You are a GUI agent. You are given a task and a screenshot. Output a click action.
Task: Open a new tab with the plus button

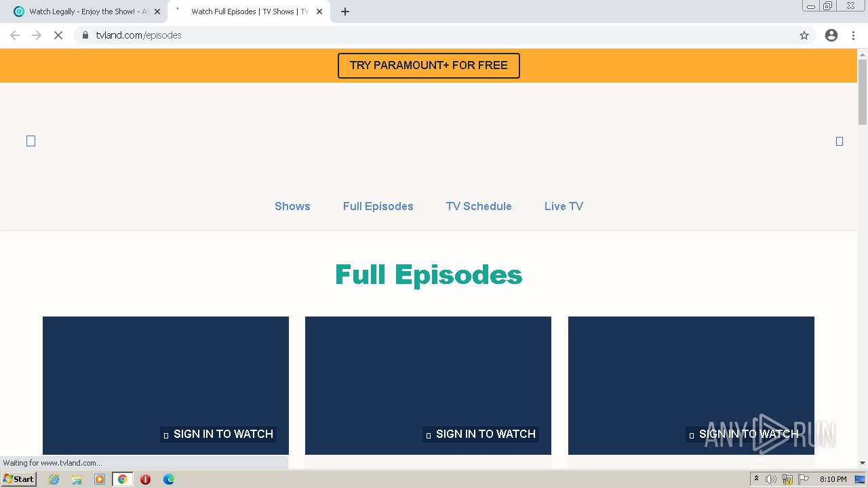tap(345, 12)
